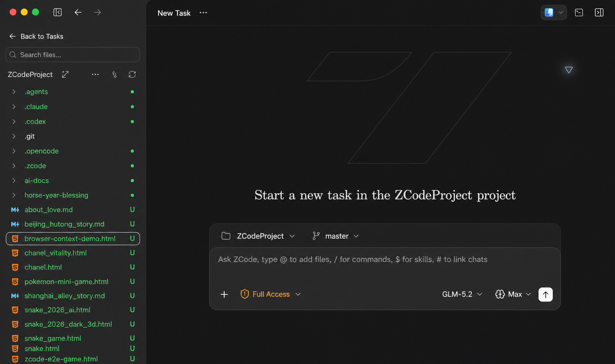Viewport: 615px width, 364px height.
Task: Open snake_2026_ai.html file
Action: [x=72, y=310]
